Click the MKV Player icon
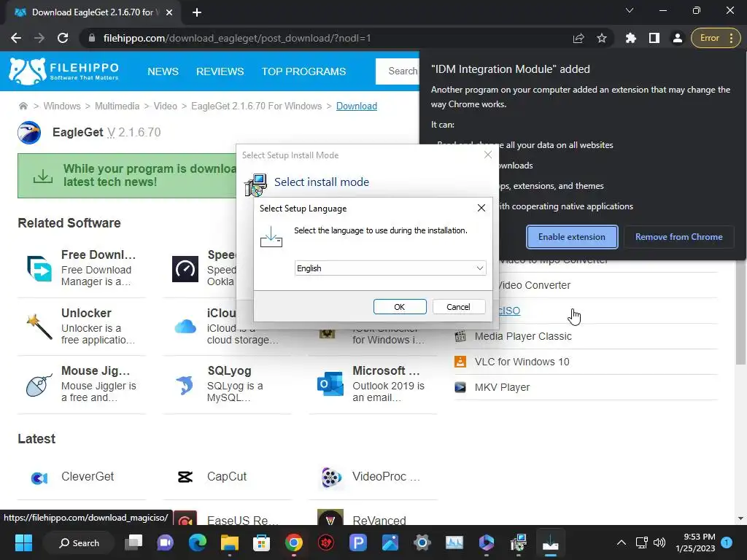The height and width of the screenshot is (560, 747). click(460, 387)
